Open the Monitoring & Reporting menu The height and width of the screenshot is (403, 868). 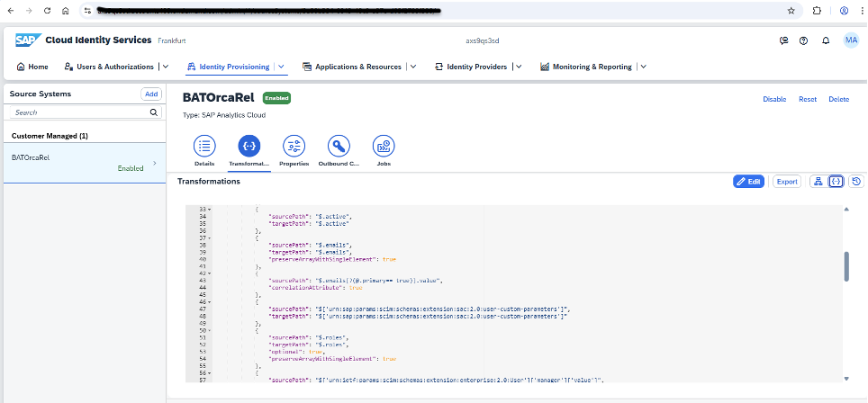[x=586, y=67]
